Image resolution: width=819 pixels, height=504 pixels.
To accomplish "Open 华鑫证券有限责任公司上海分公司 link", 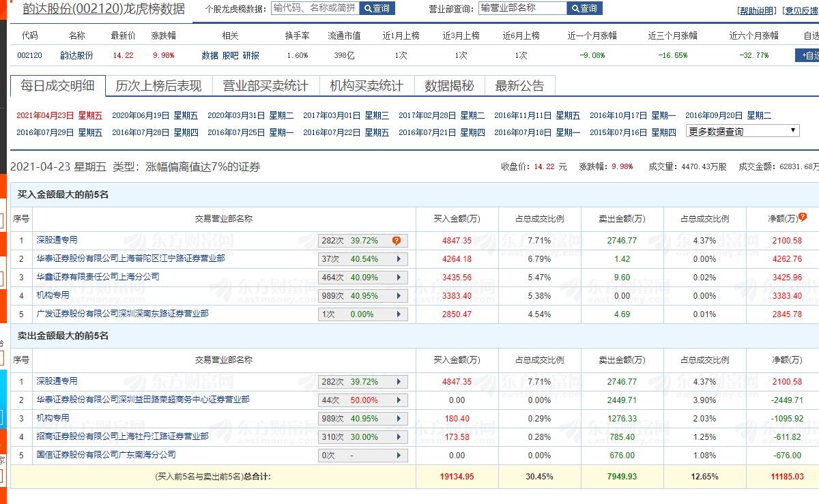I will pyautogui.click(x=98, y=277).
